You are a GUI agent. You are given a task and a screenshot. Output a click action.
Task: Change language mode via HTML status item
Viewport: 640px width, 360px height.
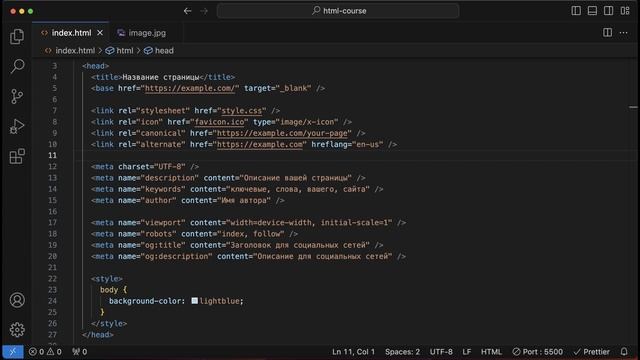[x=491, y=352]
